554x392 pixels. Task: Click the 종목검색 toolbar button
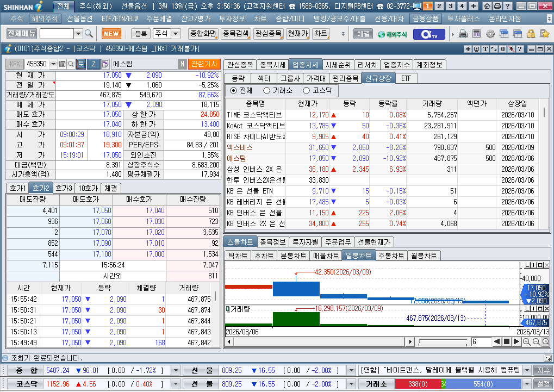pyautogui.click(x=236, y=34)
